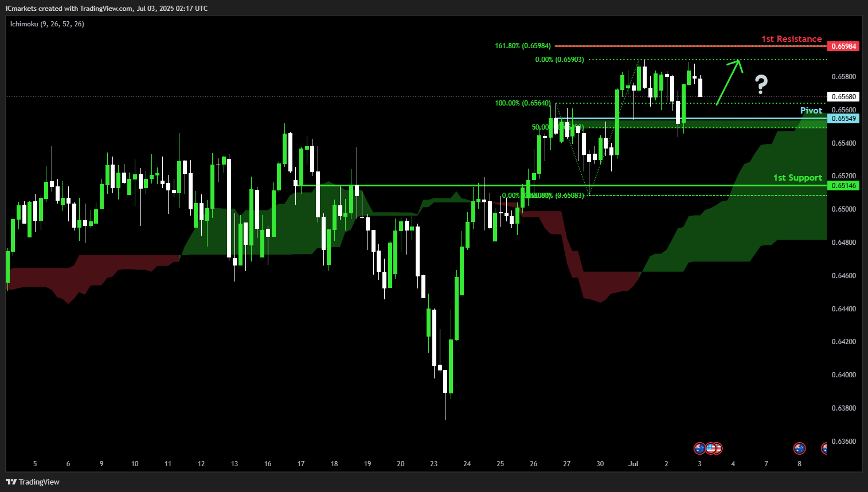Click the 'Jul' date label on time axis
This screenshot has height=492, width=868.
[x=634, y=464]
